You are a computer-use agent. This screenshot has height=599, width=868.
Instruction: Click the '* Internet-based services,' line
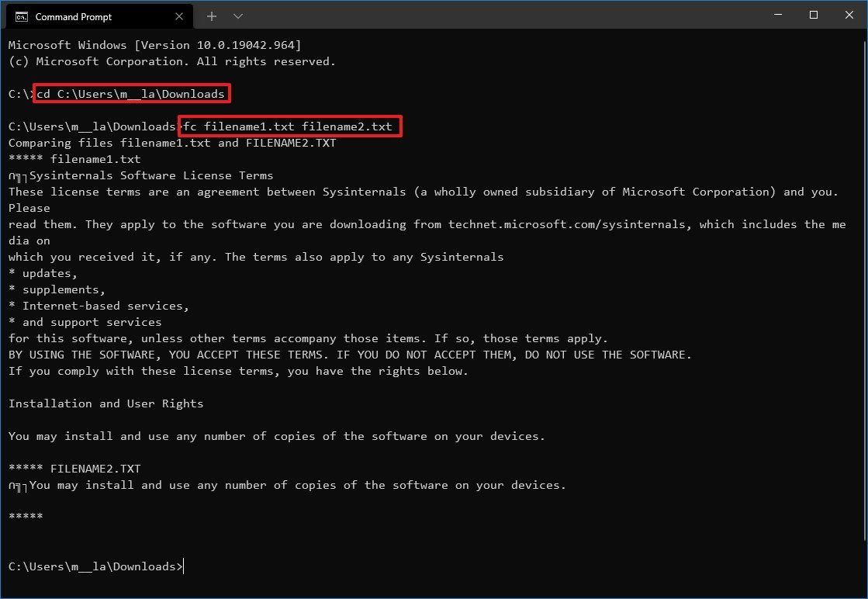pyautogui.click(x=99, y=306)
